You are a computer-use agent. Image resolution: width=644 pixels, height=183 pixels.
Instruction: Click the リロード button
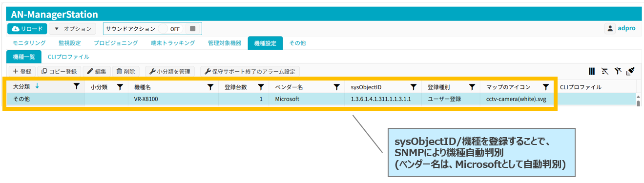pos(27,29)
